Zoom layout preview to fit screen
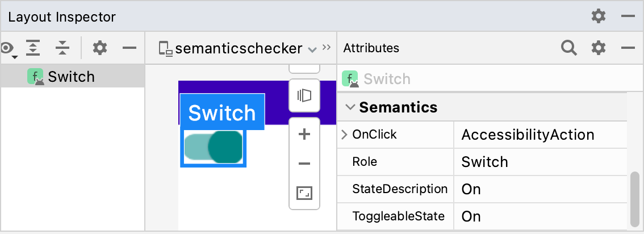Image resolution: width=644 pixels, height=234 pixels. [x=304, y=194]
